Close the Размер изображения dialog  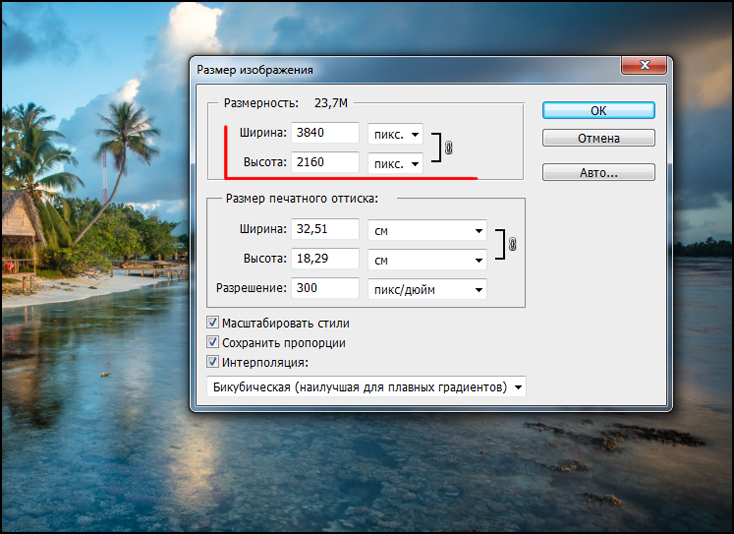coord(644,65)
